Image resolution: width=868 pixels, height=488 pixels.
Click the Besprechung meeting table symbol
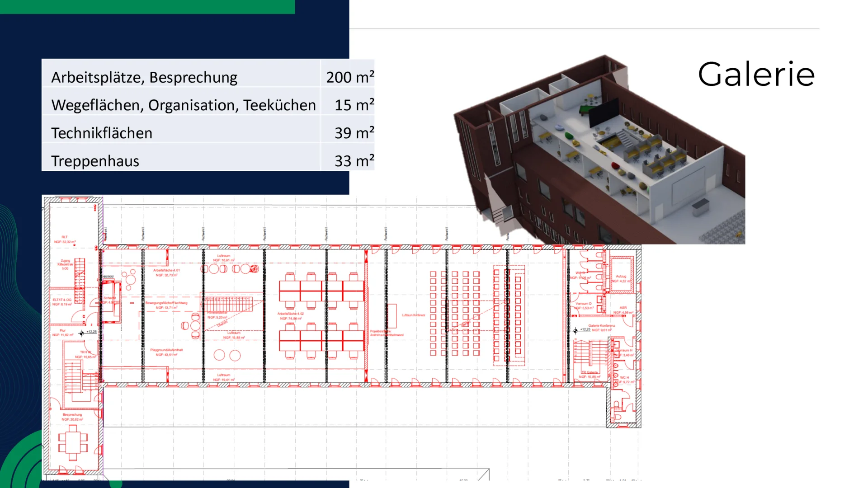pyautogui.click(x=73, y=442)
